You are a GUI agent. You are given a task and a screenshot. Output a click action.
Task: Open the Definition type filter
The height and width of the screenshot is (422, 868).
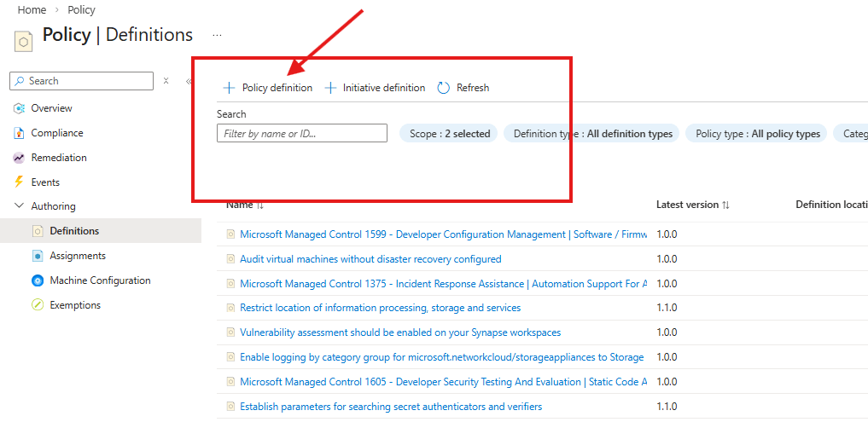coord(592,134)
